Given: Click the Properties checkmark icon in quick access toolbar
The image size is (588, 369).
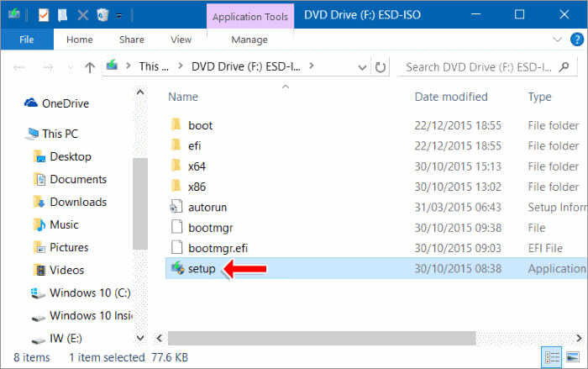Looking at the screenshot, I should [44, 15].
